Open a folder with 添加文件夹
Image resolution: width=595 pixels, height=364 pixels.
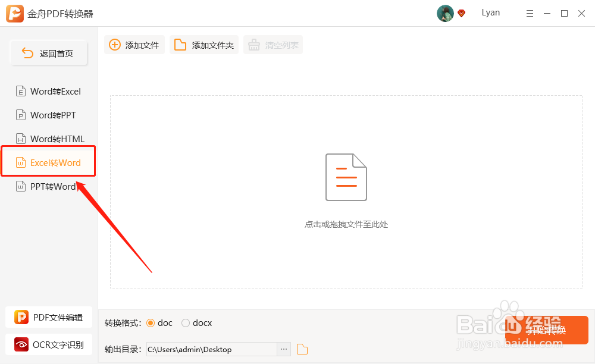click(x=203, y=44)
